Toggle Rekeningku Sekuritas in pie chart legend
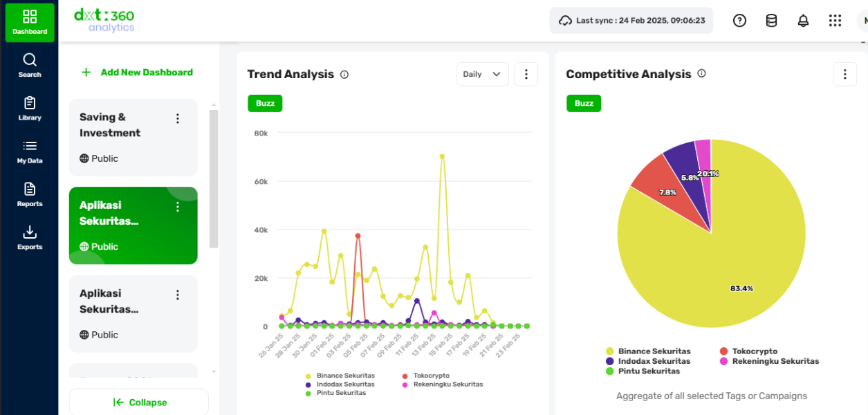 pos(769,361)
